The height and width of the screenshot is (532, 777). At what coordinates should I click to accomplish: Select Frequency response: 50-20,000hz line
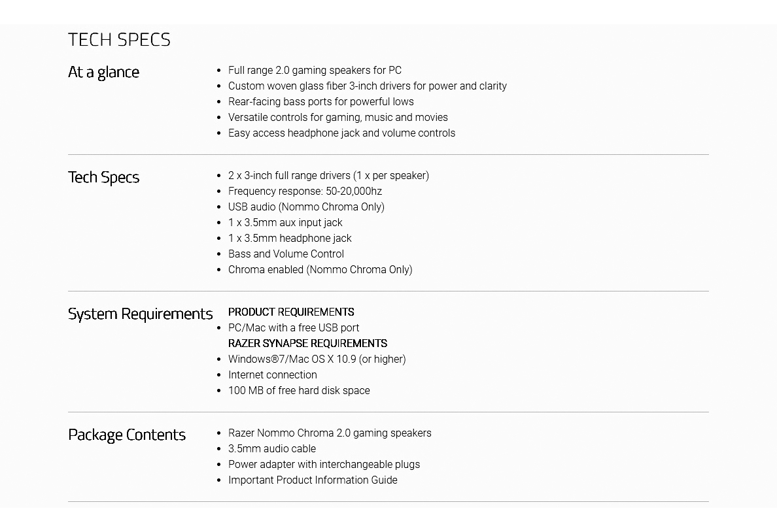305,191
